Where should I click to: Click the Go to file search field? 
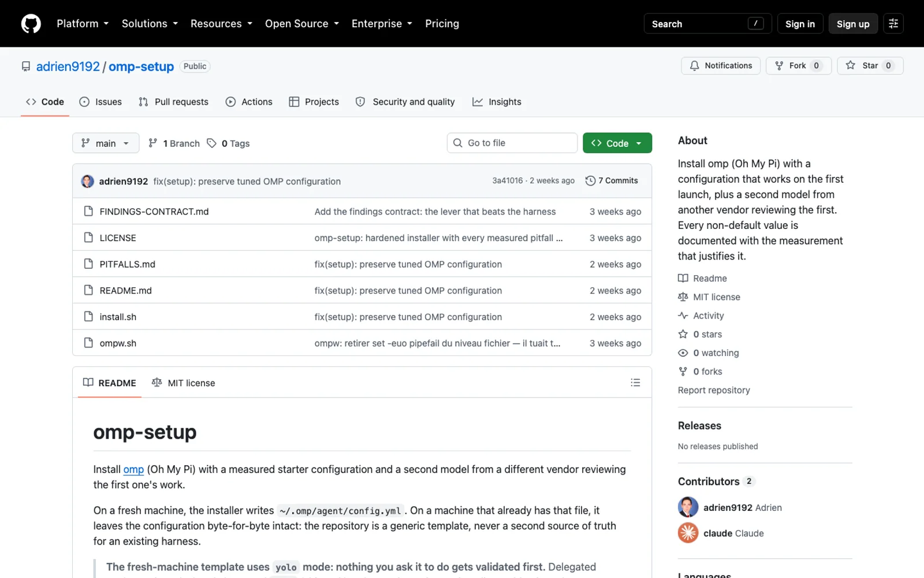[512, 143]
